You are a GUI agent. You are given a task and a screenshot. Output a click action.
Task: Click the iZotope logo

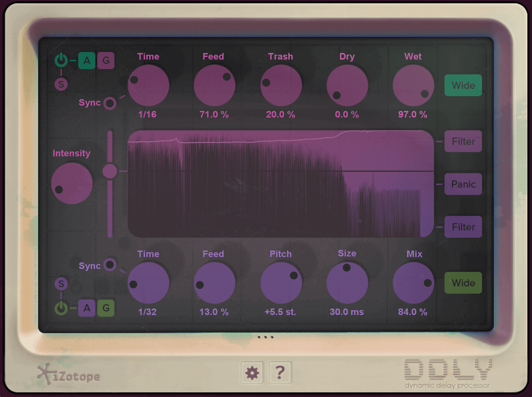(68, 375)
